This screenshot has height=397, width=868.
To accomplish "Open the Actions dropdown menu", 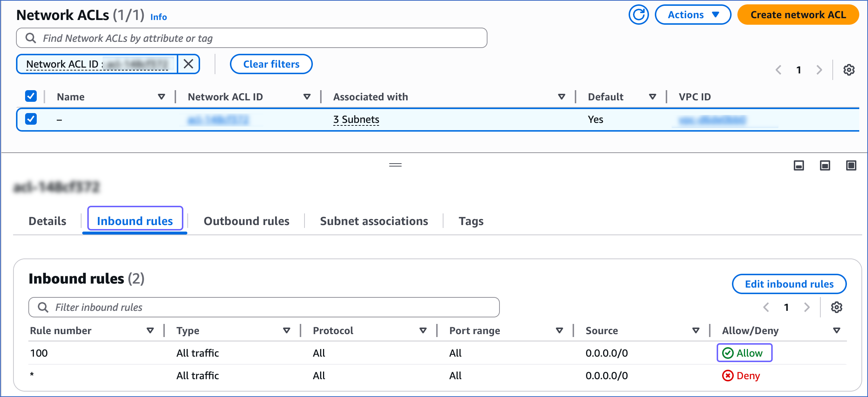I will 693,15.
